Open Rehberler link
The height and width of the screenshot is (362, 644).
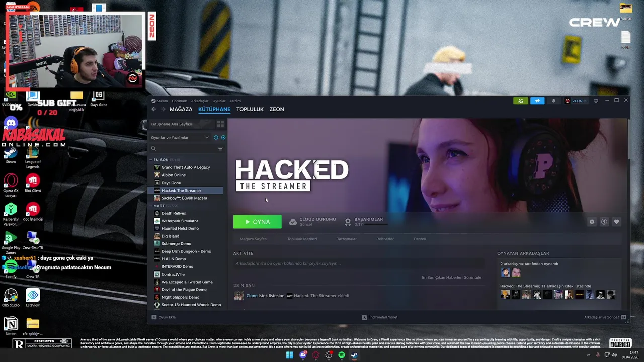(x=385, y=239)
